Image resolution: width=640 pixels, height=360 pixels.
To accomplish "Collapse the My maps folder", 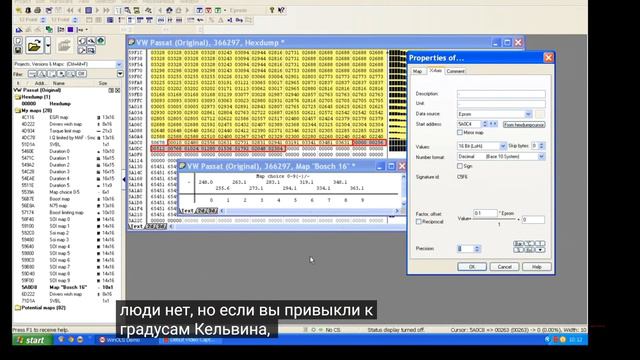I will click(18, 111).
